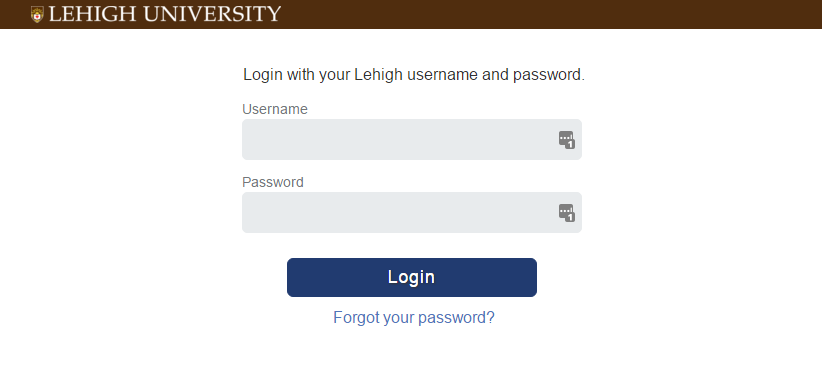Viewport: 822px width, 386px height.
Task: Open password manager icon in Username field
Action: click(x=567, y=140)
